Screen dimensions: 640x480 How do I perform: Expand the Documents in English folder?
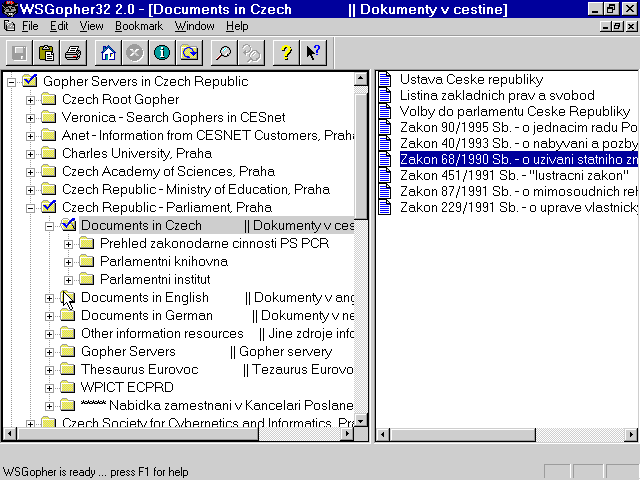pos(50,298)
